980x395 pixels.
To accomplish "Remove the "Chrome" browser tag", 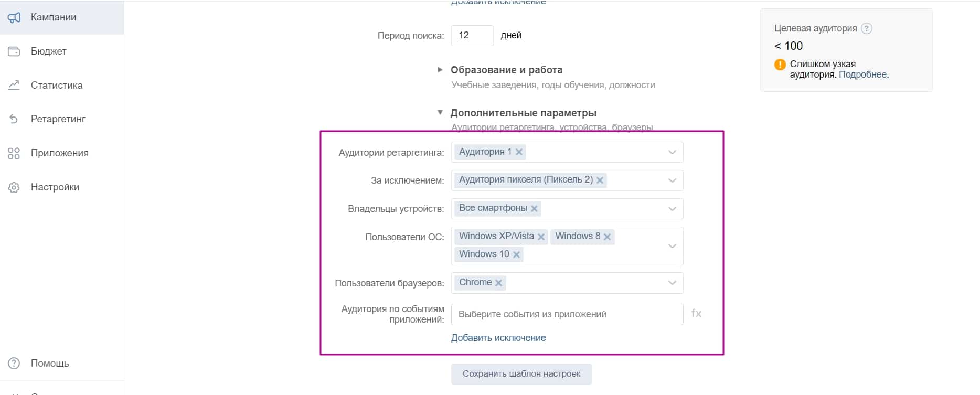I will [499, 282].
